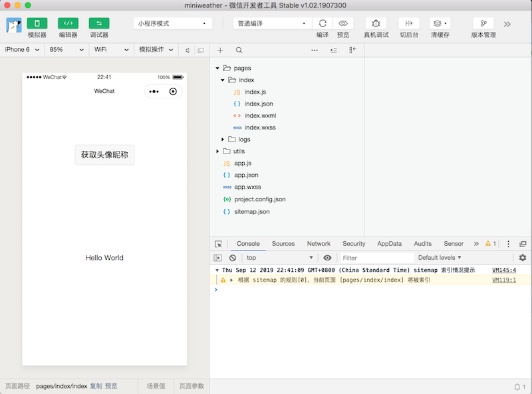
Task: Click the user avatar icon
Action: click(x=14, y=25)
